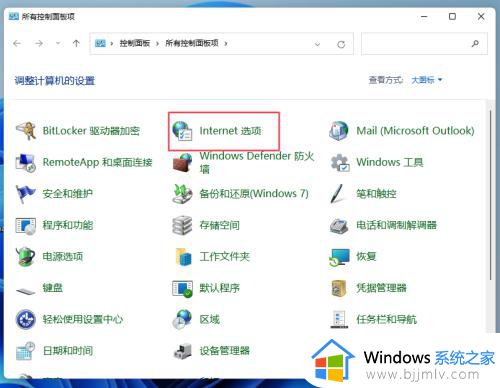Open Windows Defender 防火墙 brick wall icon
The height and width of the screenshot is (388, 500).
(182, 162)
